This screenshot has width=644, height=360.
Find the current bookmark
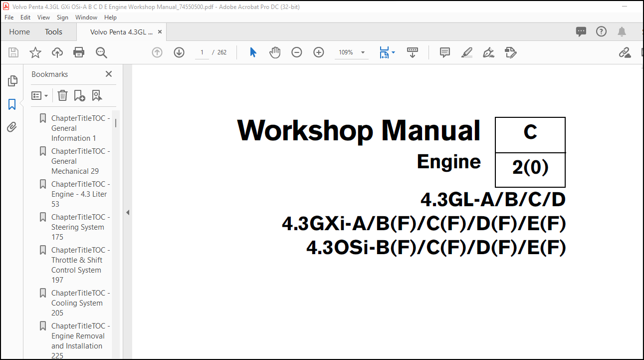(x=97, y=95)
